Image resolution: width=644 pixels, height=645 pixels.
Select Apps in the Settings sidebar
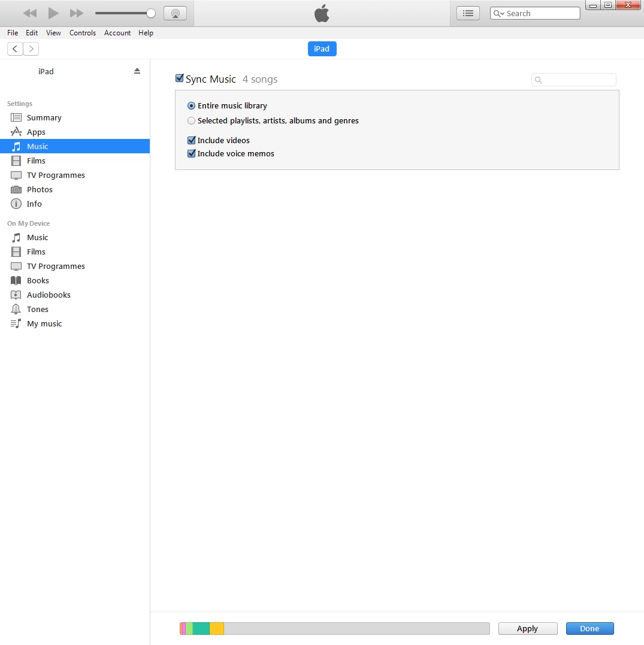click(x=36, y=132)
